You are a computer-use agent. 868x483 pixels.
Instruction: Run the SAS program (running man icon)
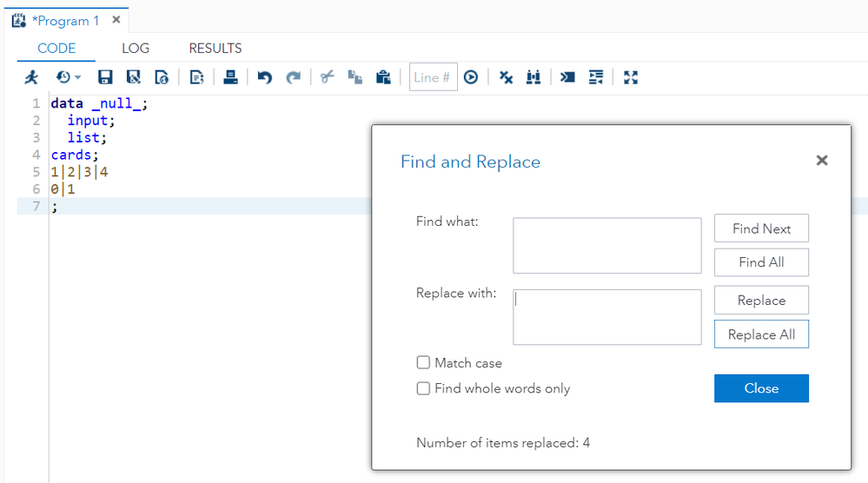pyautogui.click(x=31, y=77)
